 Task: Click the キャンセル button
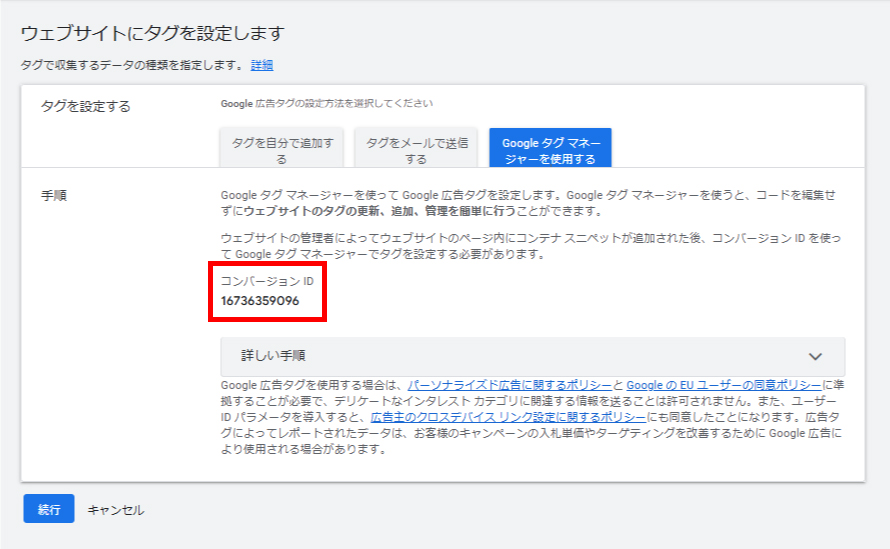[115, 510]
